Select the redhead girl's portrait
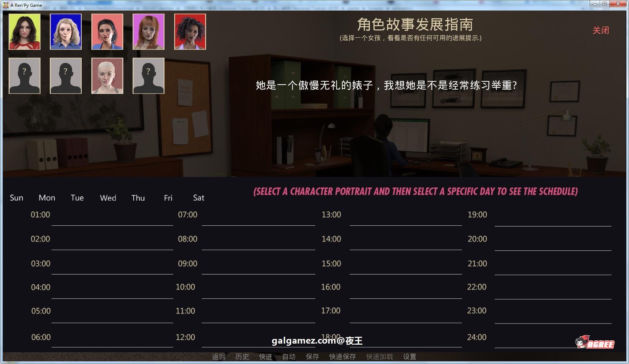The width and height of the screenshot is (629, 364). click(148, 32)
